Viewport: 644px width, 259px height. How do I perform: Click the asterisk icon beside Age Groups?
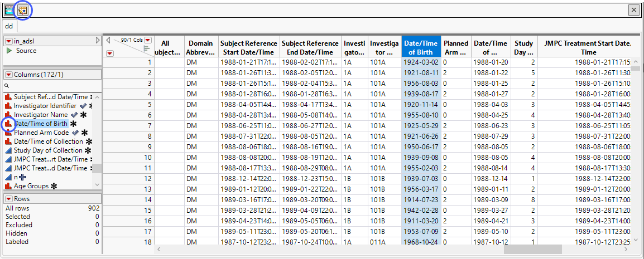pyautogui.click(x=54, y=186)
